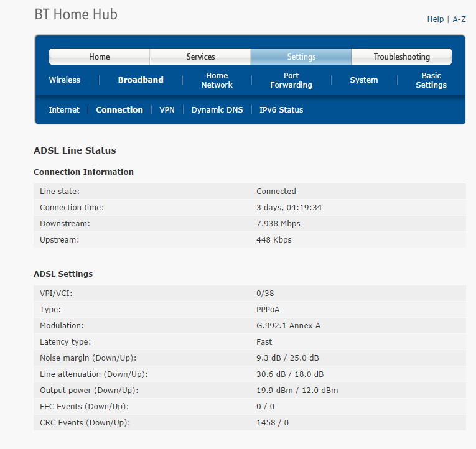This screenshot has height=449, width=476.
Task: Select the Connection sub-page
Action: pyautogui.click(x=119, y=110)
